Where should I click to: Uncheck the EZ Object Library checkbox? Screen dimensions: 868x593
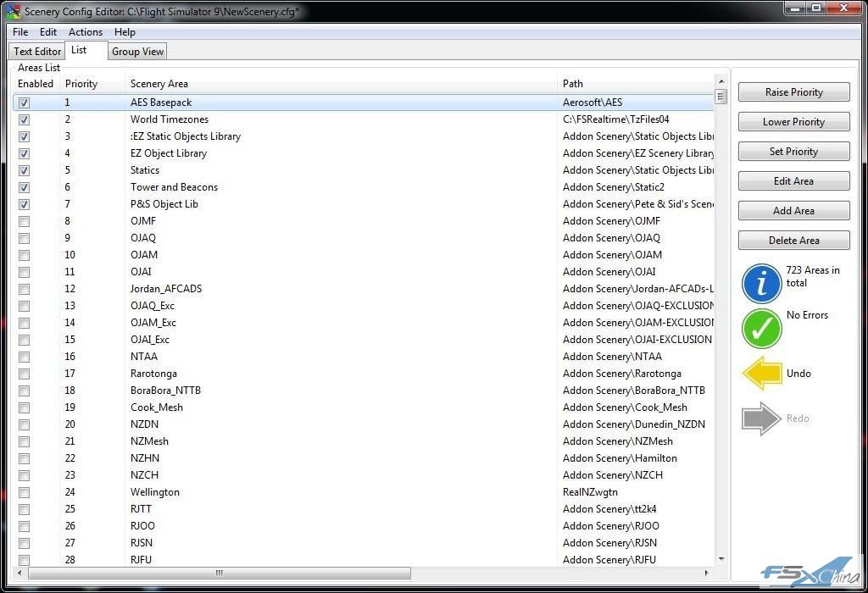[24, 154]
